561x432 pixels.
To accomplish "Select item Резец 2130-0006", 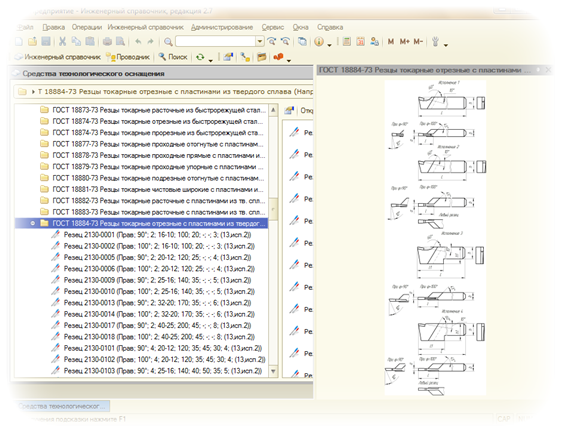I will pos(153,269).
